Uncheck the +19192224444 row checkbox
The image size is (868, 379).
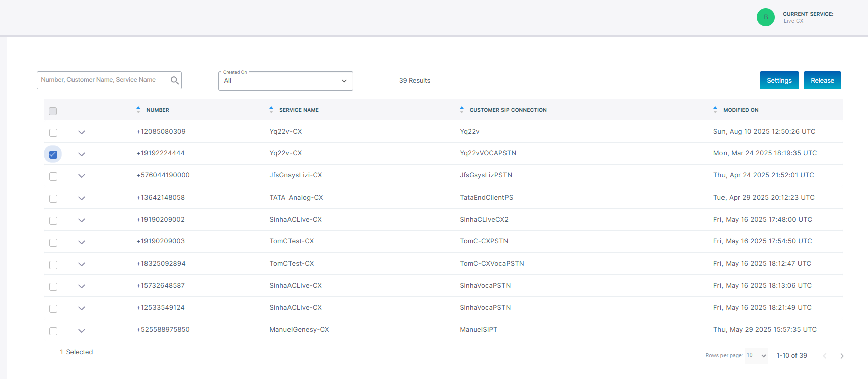click(x=53, y=154)
